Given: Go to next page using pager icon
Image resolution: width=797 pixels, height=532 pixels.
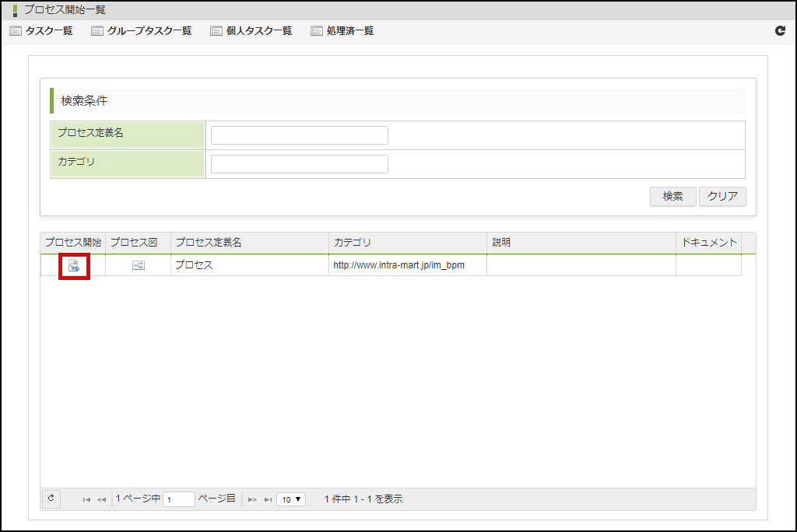Looking at the screenshot, I should pos(252,499).
